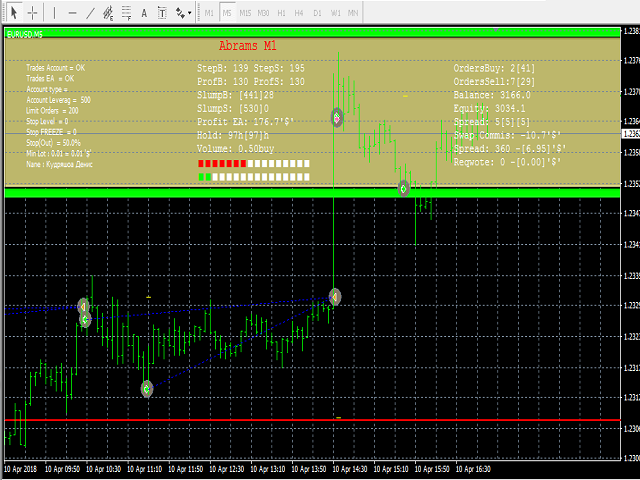640x480 pixels.
Task: Open the arrows and shapes dropdown
Action: pos(183,13)
